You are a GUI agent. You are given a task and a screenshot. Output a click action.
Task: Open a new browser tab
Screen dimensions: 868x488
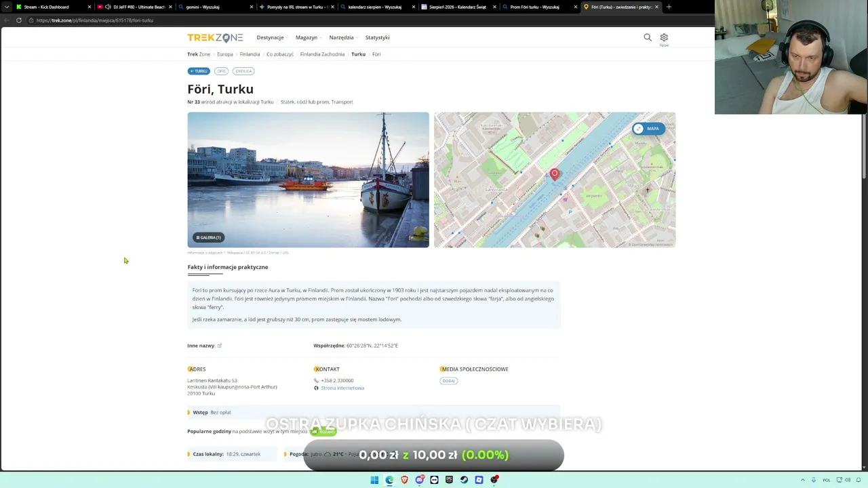point(669,7)
